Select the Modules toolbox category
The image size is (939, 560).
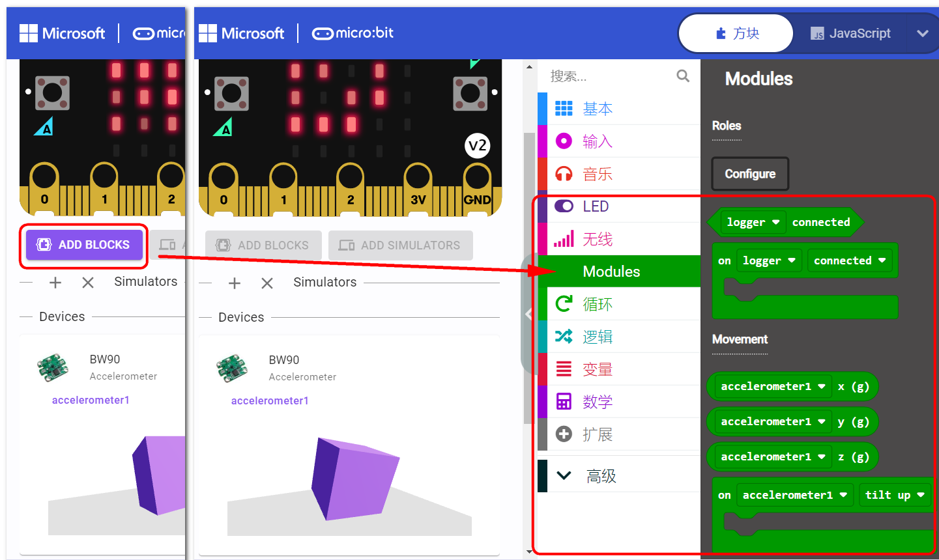tap(611, 272)
